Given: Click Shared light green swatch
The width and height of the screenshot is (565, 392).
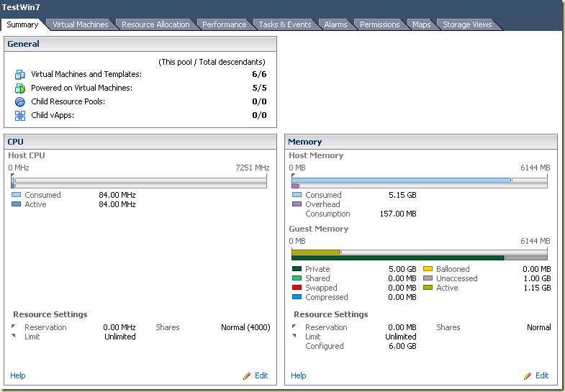Looking at the screenshot, I should click(x=297, y=278).
